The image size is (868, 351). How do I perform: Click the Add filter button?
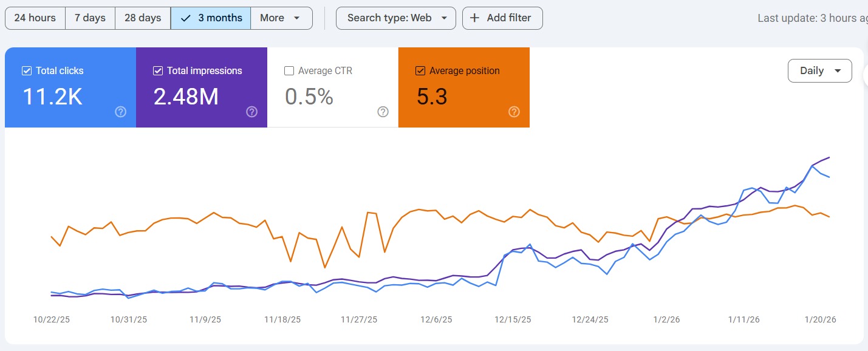(502, 18)
